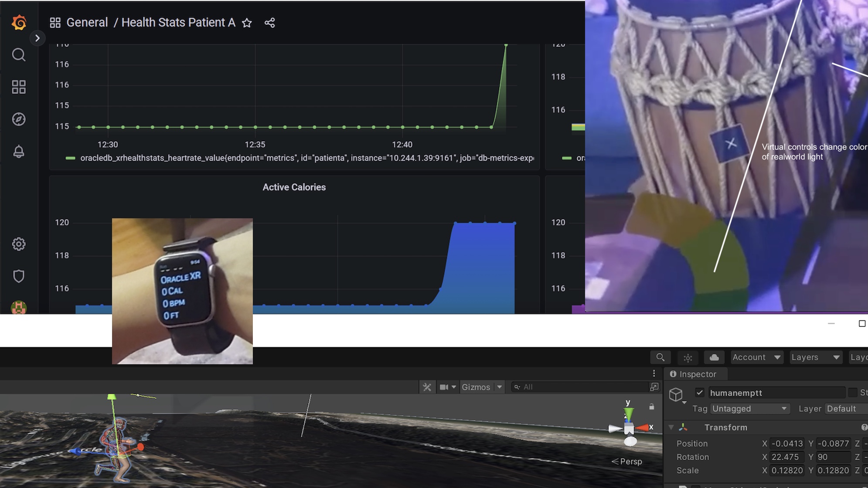Uncheck the humanemptt active checkbox
868x488 pixels.
(x=700, y=393)
